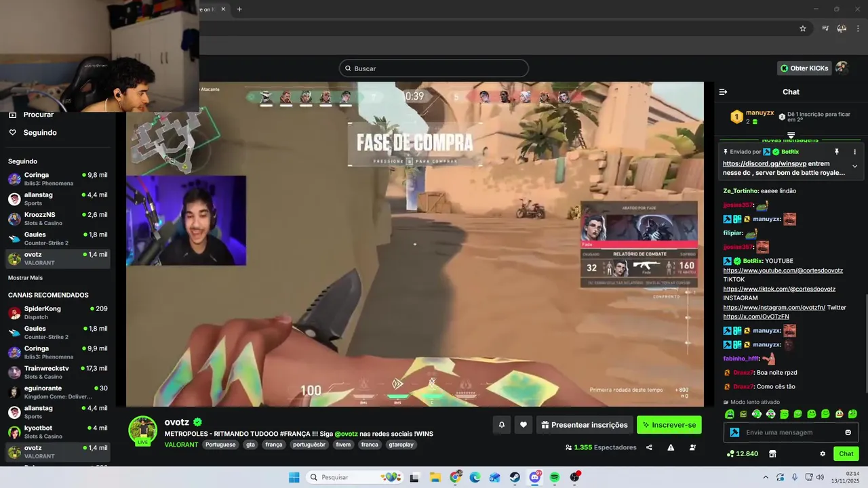Click the pinned message pin icon
The width and height of the screenshot is (868, 488).
836,152
